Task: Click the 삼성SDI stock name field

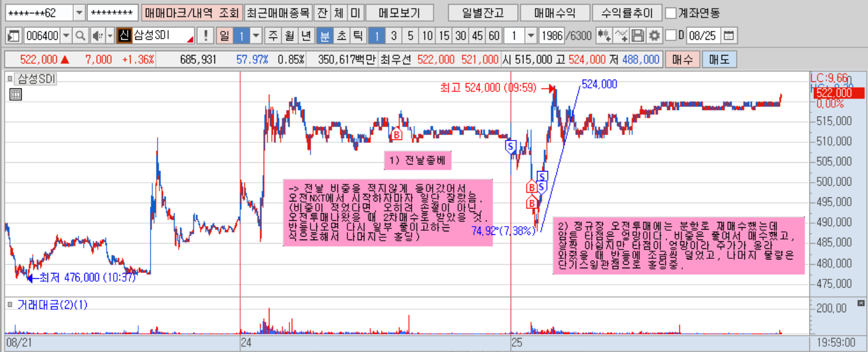Action: [163, 36]
